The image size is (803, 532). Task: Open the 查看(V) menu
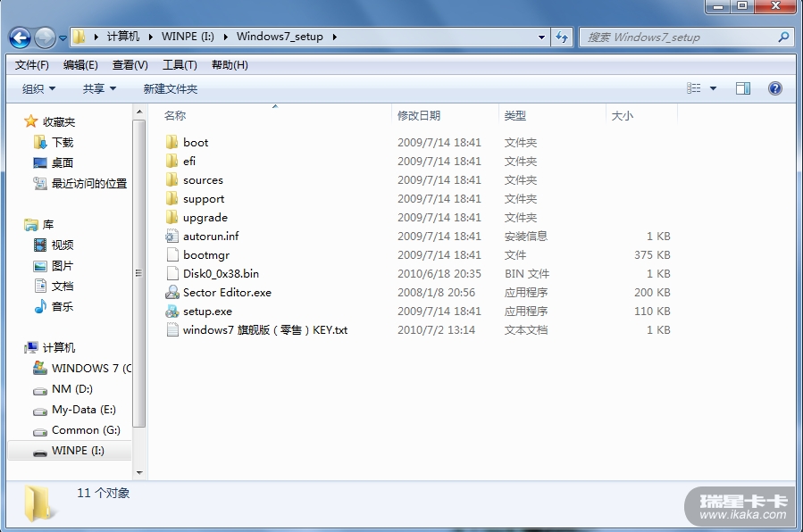[x=130, y=65]
